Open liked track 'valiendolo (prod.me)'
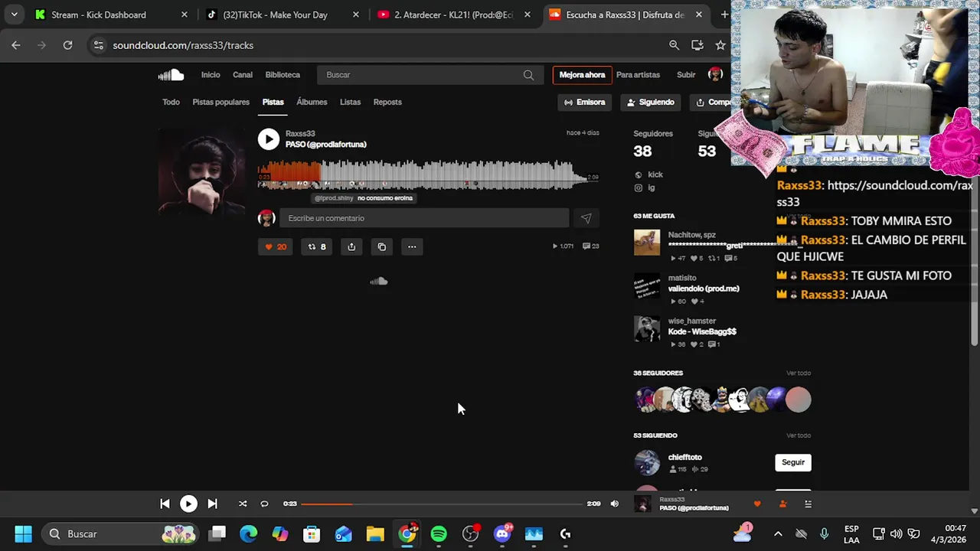The width and height of the screenshot is (980, 551). [x=703, y=289]
